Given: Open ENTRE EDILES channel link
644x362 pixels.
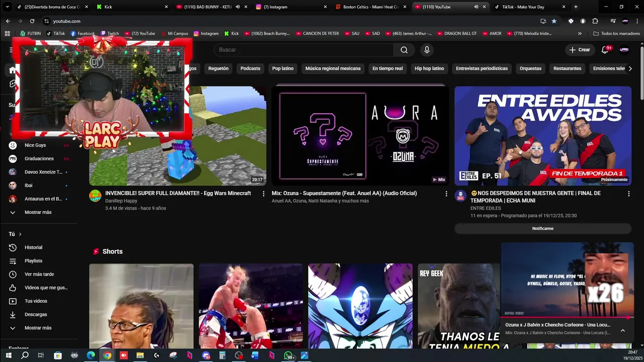Looking at the screenshot, I should (x=486, y=208).
